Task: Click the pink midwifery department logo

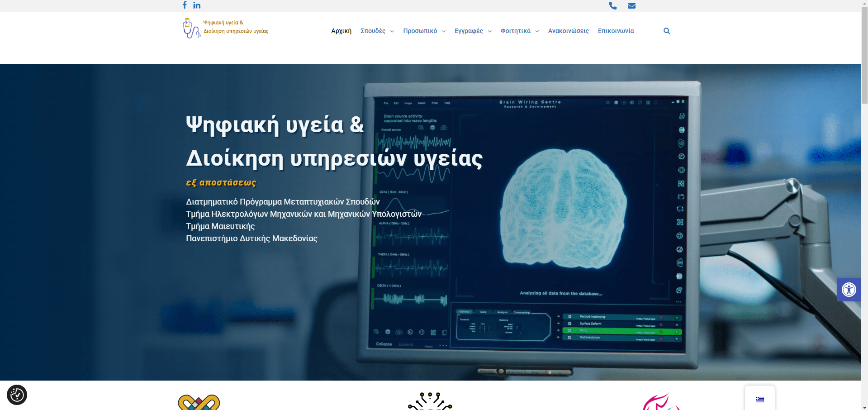Action: point(661,401)
